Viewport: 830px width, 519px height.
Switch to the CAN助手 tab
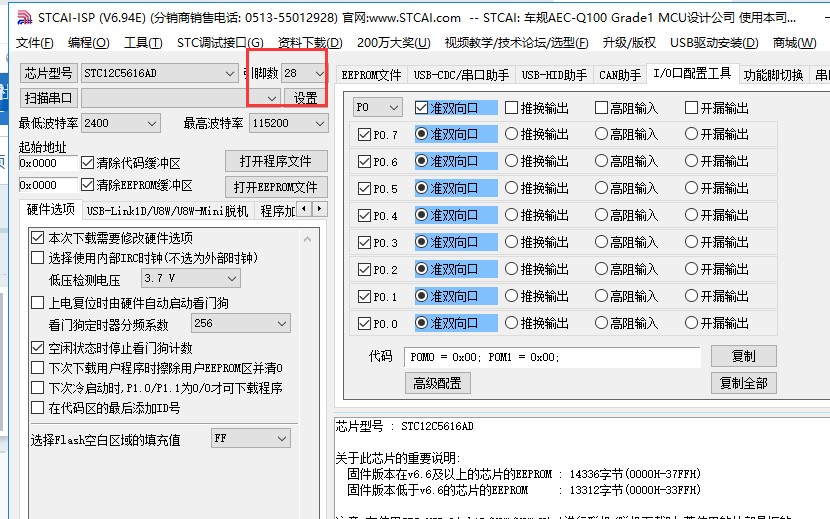coord(620,75)
